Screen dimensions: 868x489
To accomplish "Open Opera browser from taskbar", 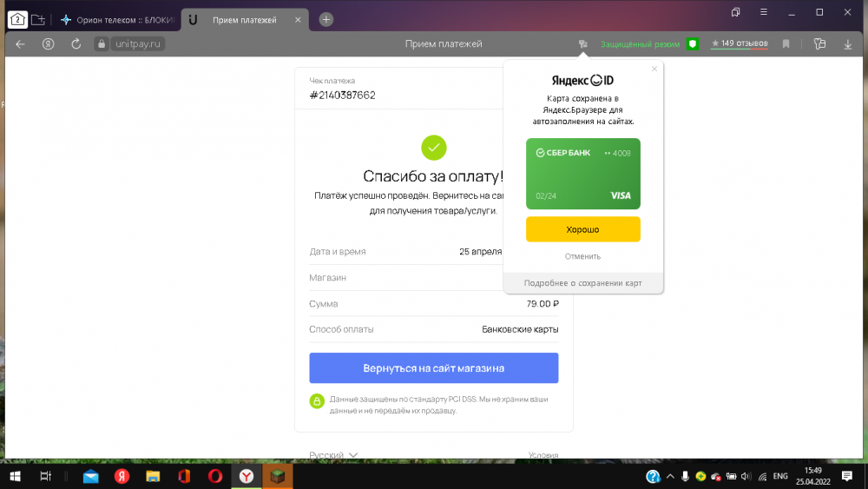I will click(215, 476).
